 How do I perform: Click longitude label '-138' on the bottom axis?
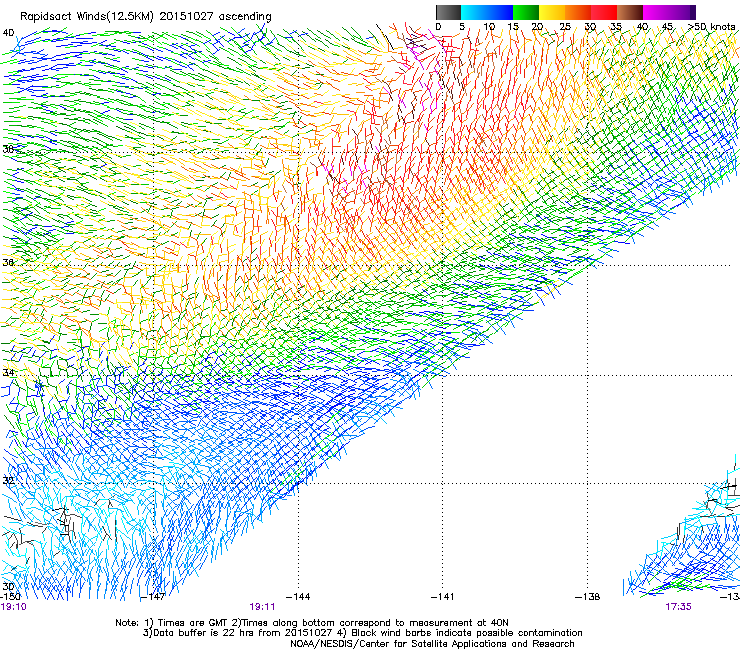click(x=588, y=596)
